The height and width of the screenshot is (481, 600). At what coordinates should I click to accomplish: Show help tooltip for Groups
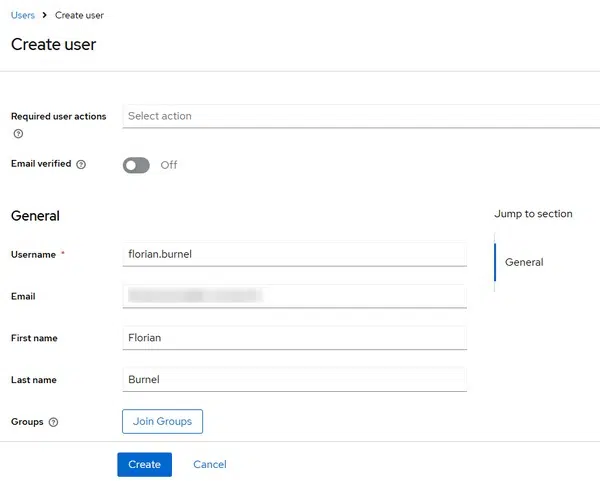click(x=53, y=422)
